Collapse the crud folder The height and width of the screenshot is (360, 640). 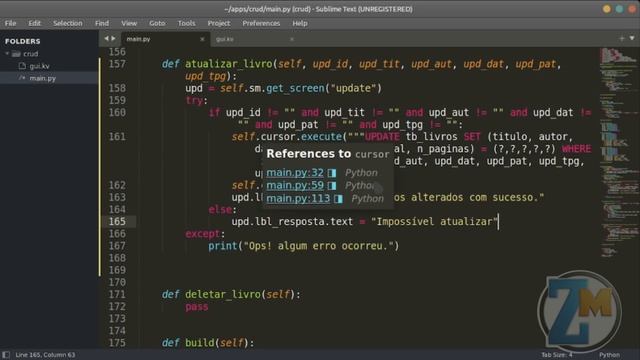click(7, 53)
